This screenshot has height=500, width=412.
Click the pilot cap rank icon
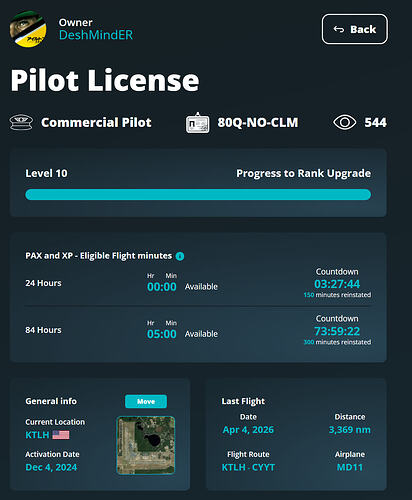click(x=21, y=122)
